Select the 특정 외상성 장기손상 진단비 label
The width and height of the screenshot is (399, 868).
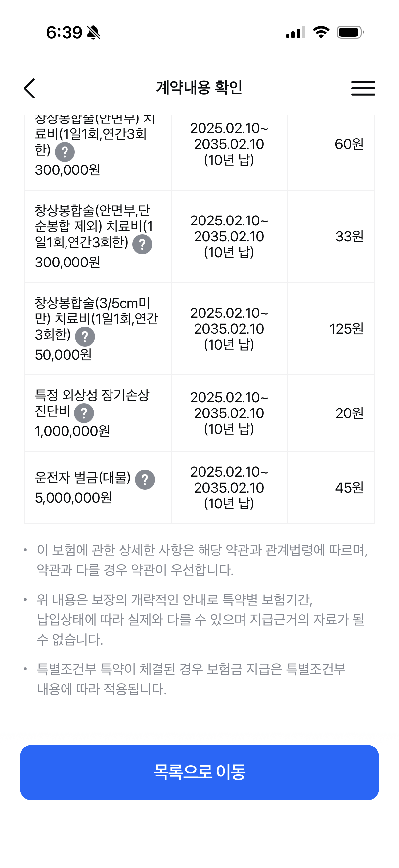(x=92, y=403)
